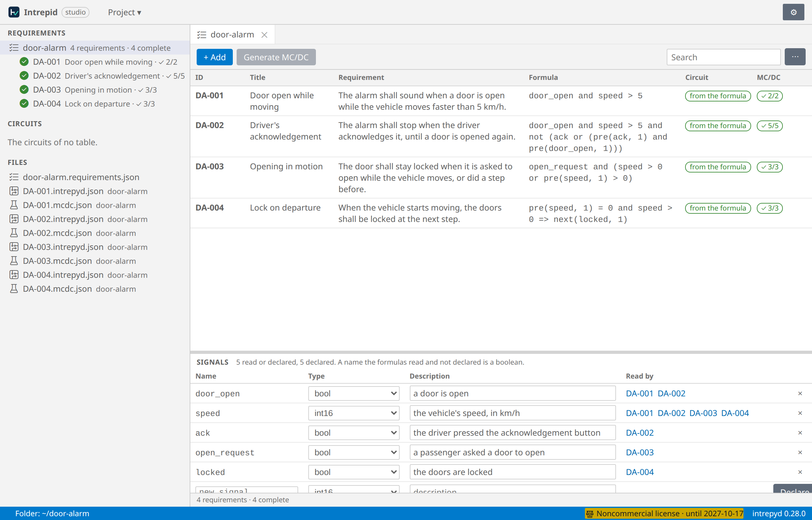Viewport: 812px width, 520px height.
Task: Edit the ack description field
Action: click(x=512, y=432)
